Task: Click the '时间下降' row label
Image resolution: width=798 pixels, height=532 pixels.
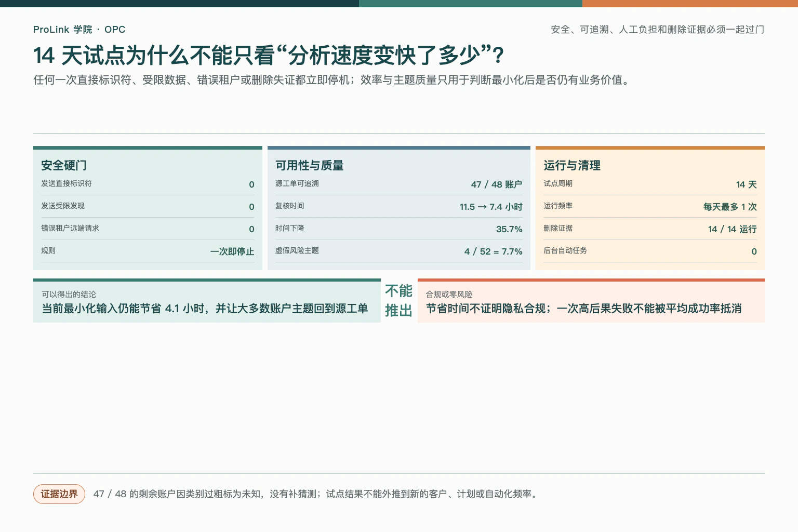Action: [290, 229]
